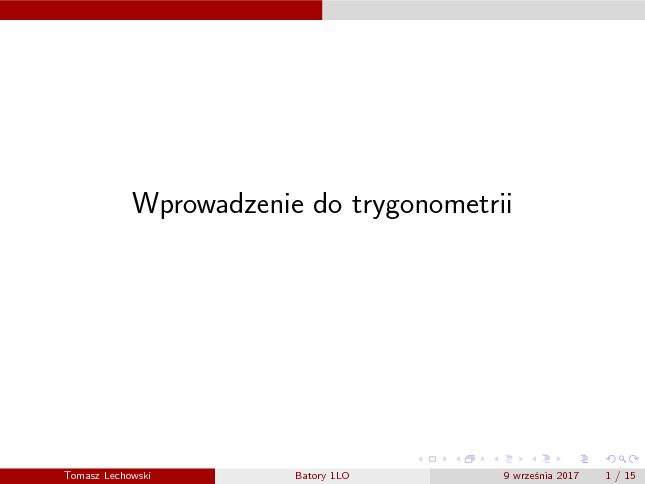Go to the next frame with arrow
645x484 pixels.
click(x=483, y=459)
